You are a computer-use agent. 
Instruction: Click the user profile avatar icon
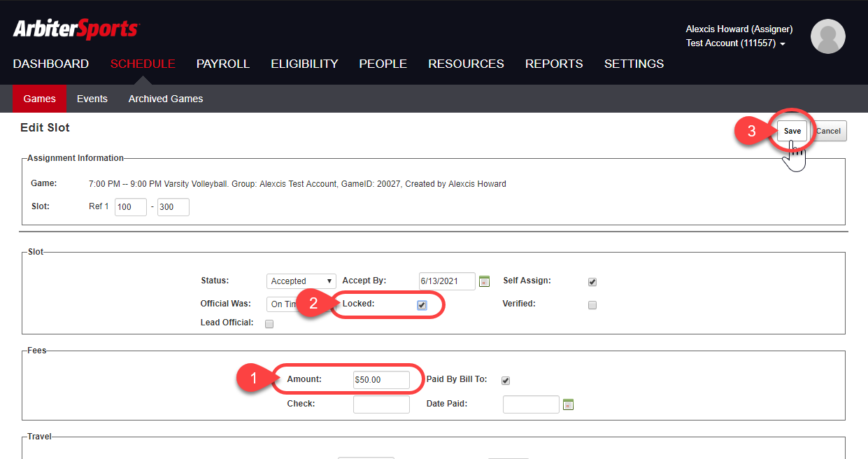coord(827,36)
